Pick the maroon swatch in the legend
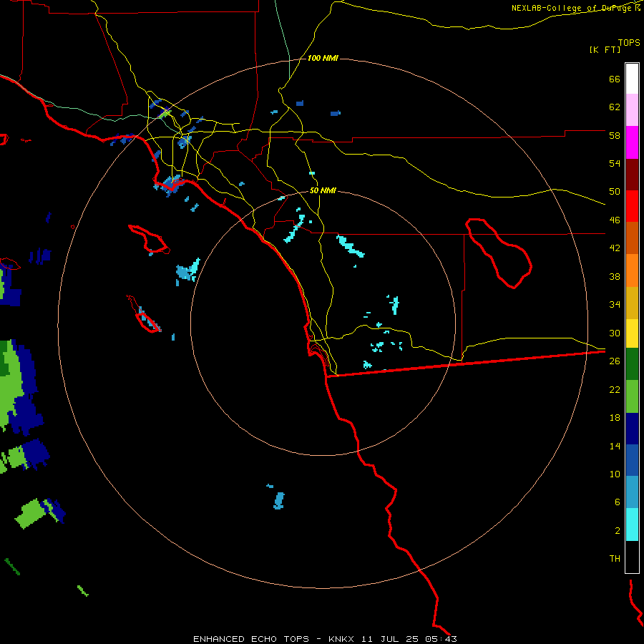The width and height of the screenshot is (644, 644). [632, 175]
